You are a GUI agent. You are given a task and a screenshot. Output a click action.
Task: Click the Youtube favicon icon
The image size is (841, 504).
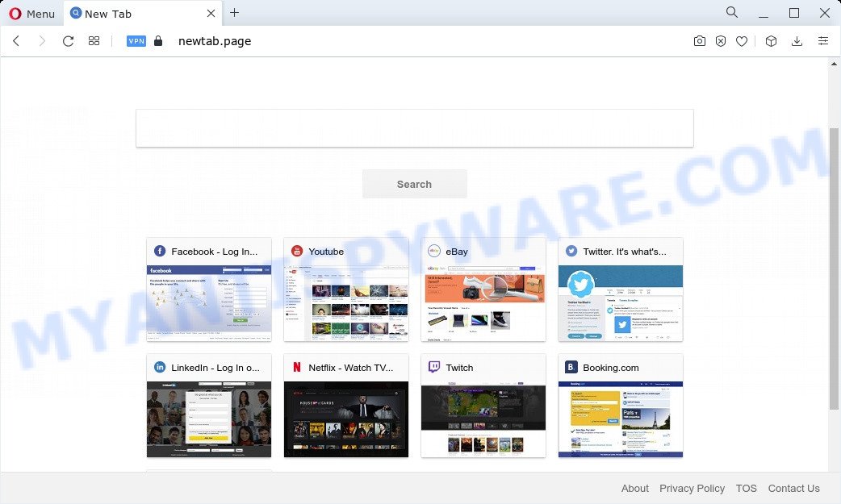click(297, 251)
